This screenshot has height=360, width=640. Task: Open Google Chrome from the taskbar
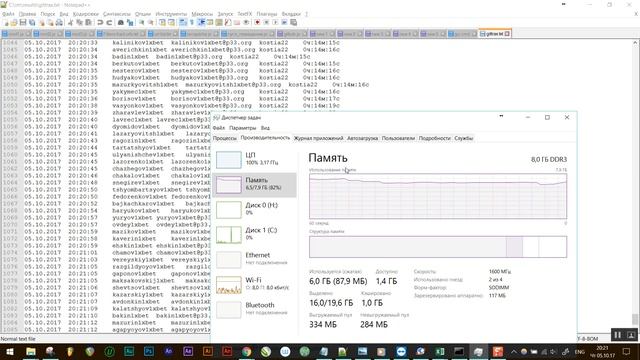coord(246,351)
